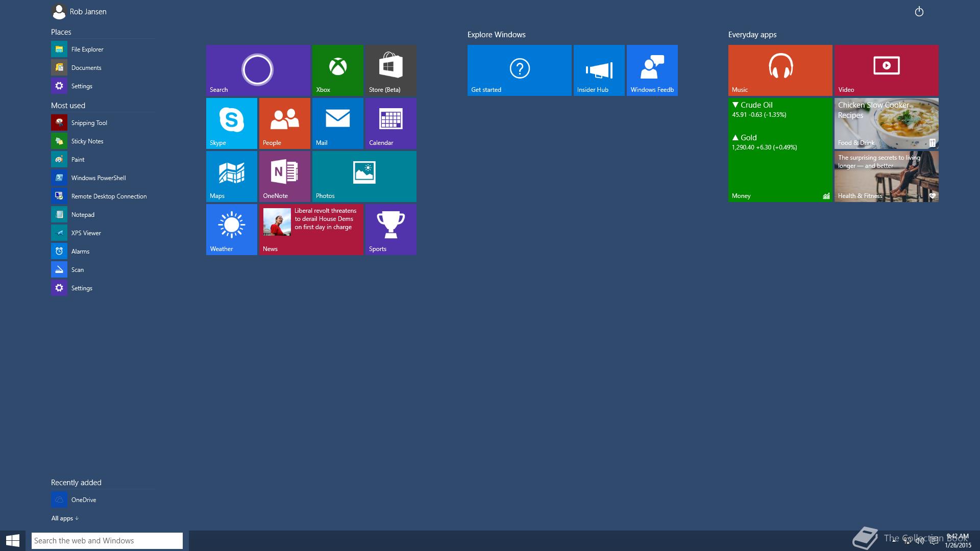Image resolution: width=980 pixels, height=551 pixels.
Task: Open the Food & Drink recipe tile
Action: (887, 123)
